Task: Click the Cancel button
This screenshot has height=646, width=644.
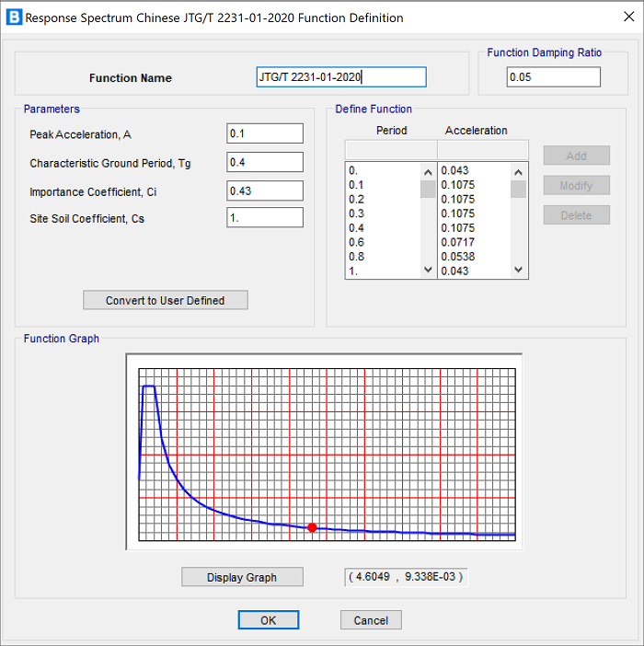Action: point(371,620)
